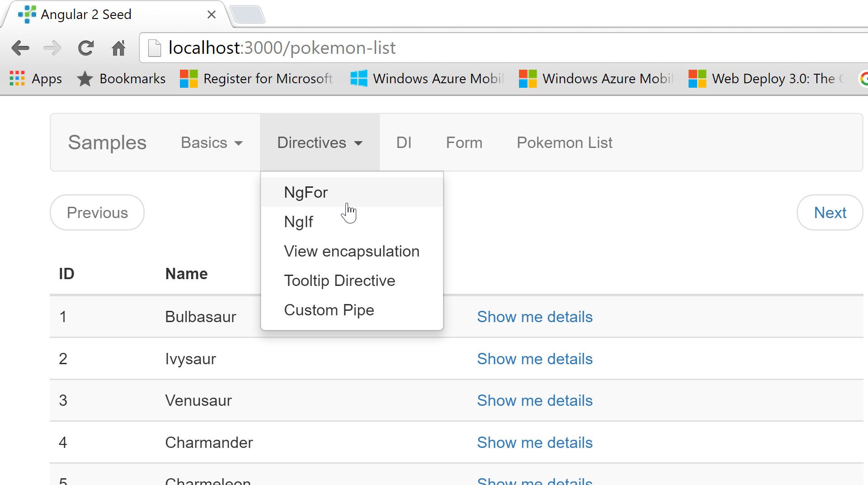Open the DI nav item
Image resolution: width=868 pixels, height=485 pixels.
404,143
